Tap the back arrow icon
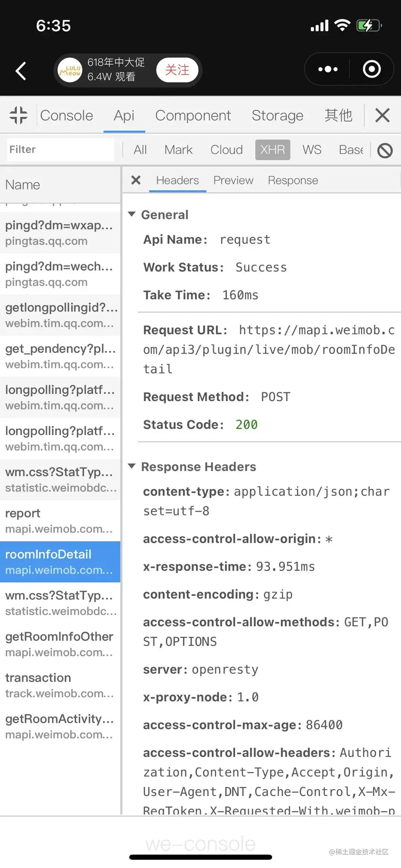 (x=21, y=71)
